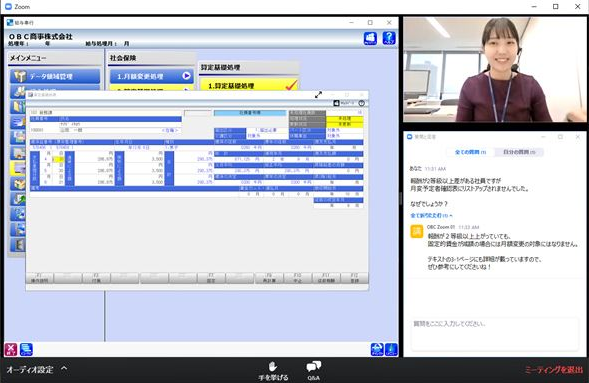Click the highlighted yellow main menu icon
This screenshot has height=383, width=589.
[x=17, y=168]
